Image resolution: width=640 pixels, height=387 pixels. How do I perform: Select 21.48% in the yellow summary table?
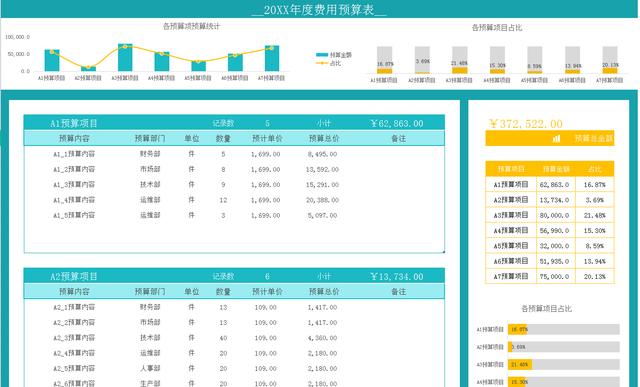(595, 216)
